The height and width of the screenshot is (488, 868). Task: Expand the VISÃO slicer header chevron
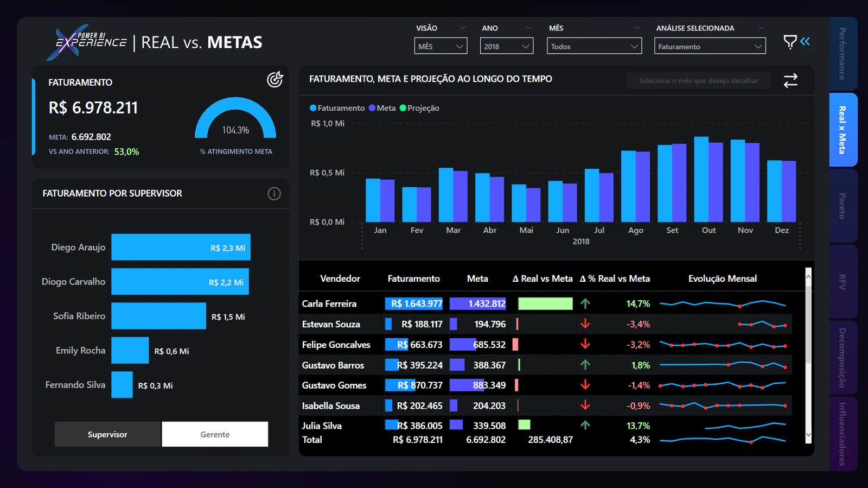[x=463, y=28]
